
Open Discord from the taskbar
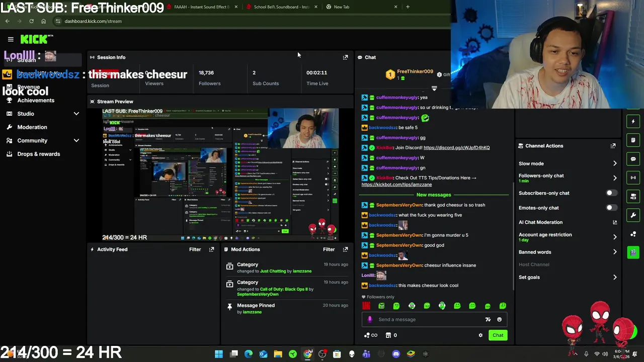[396, 354]
